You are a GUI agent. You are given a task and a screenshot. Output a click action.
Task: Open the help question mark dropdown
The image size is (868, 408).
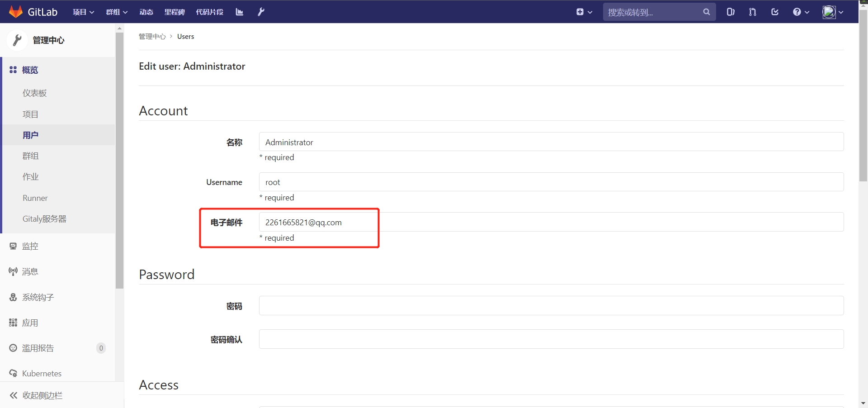801,12
